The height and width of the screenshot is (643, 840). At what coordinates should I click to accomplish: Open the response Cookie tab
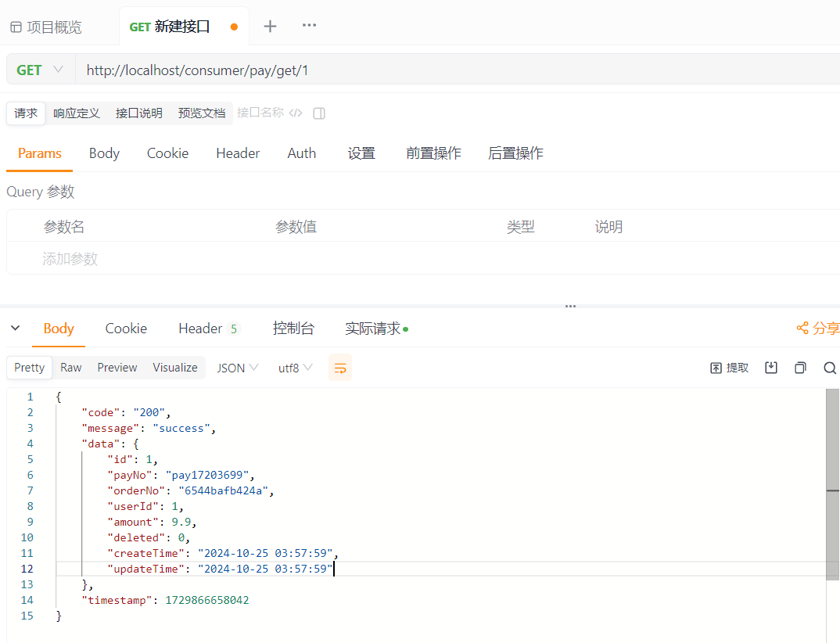pos(126,329)
